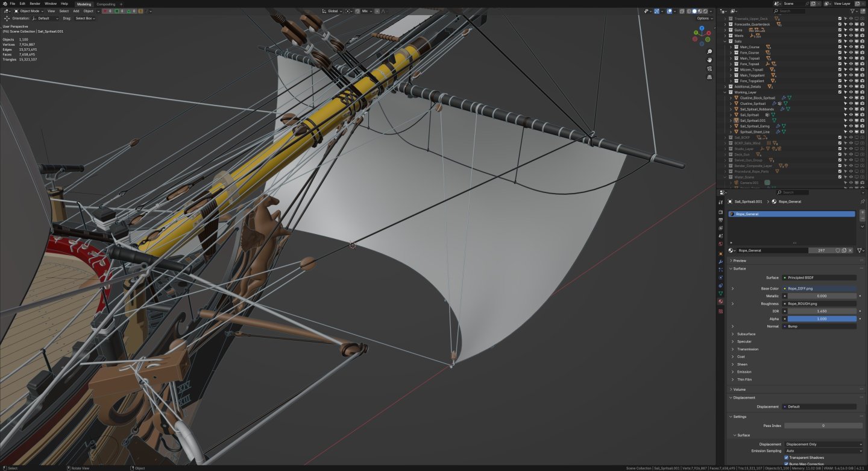868x471 pixels.
Task: Open the Drag Select Box dropdown
Action: pyautogui.click(x=84, y=18)
